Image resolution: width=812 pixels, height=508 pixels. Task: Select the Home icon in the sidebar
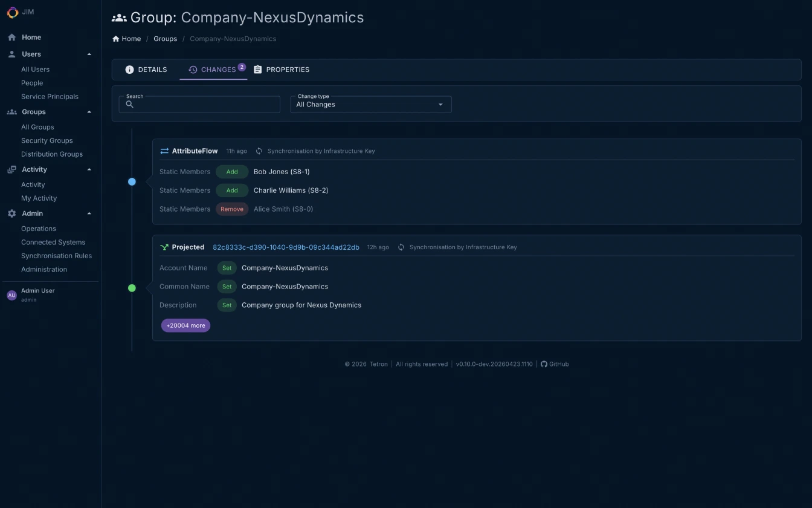coord(11,37)
